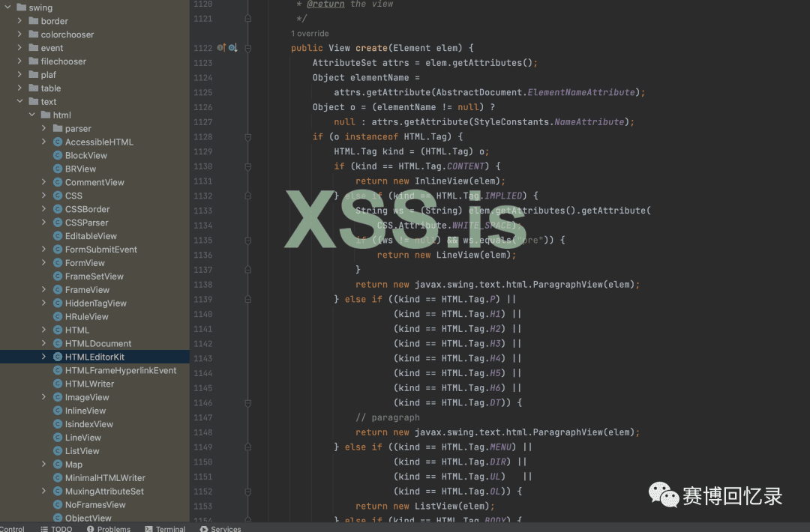Click line number 1138 in gutter

tap(203, 284)
